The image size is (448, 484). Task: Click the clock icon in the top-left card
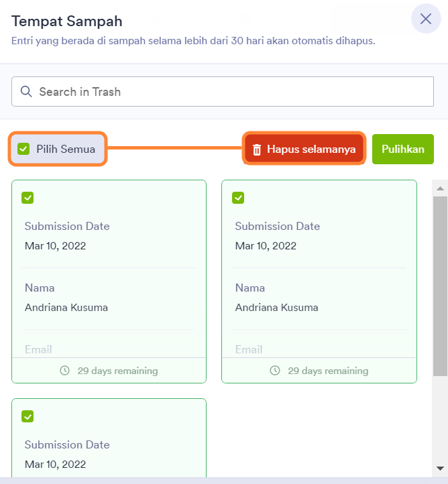click(65, 370)
